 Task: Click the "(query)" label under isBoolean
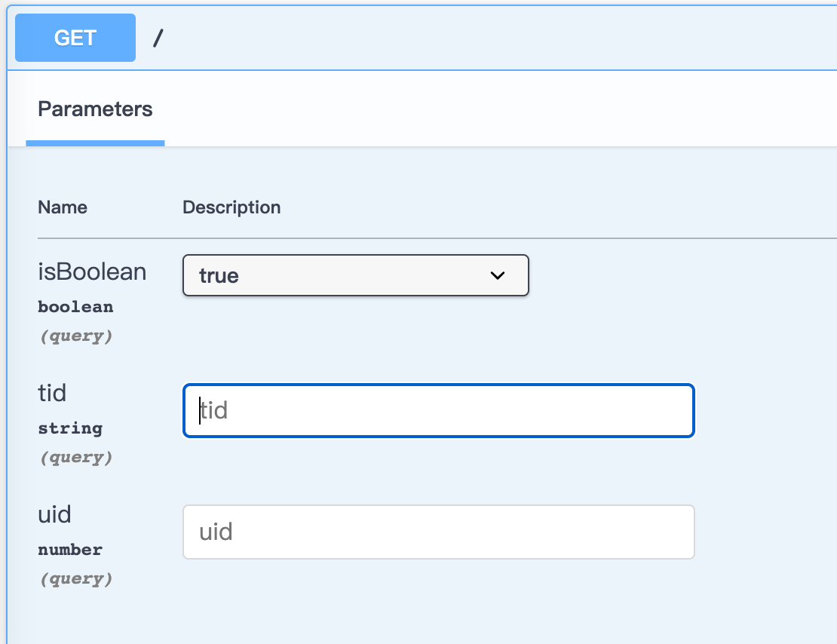coord(75,336)
